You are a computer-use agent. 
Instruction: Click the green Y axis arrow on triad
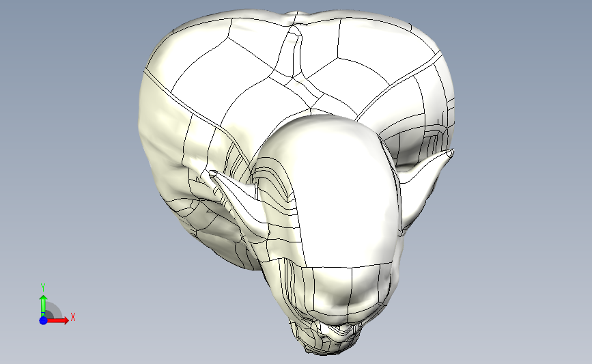(x=43, y=306)
